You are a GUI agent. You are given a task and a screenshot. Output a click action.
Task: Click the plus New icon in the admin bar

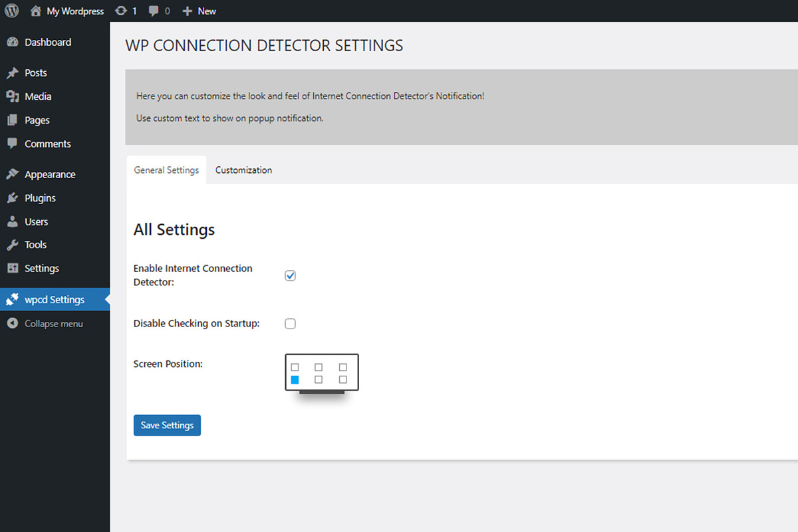(187, 11)
